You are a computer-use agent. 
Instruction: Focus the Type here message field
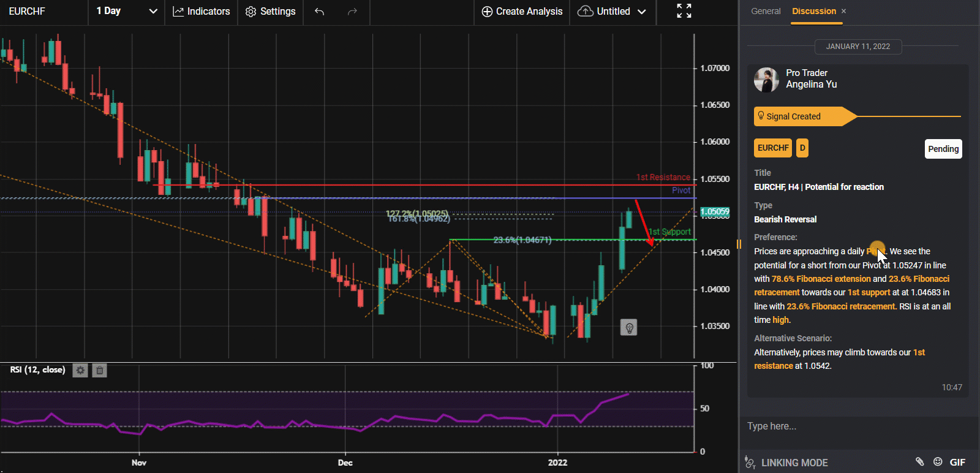(x=858, y=426)
